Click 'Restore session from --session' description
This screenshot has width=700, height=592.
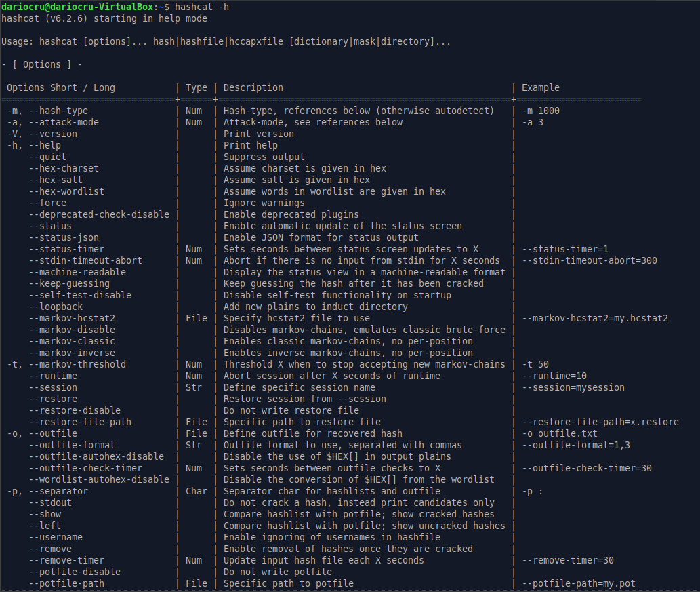(304, 399)
